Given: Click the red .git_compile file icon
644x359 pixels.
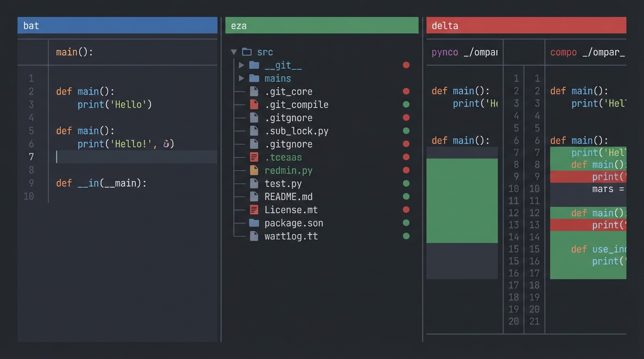Looking at the screenshot, I should pyautogui.click(x=254, y=104).
